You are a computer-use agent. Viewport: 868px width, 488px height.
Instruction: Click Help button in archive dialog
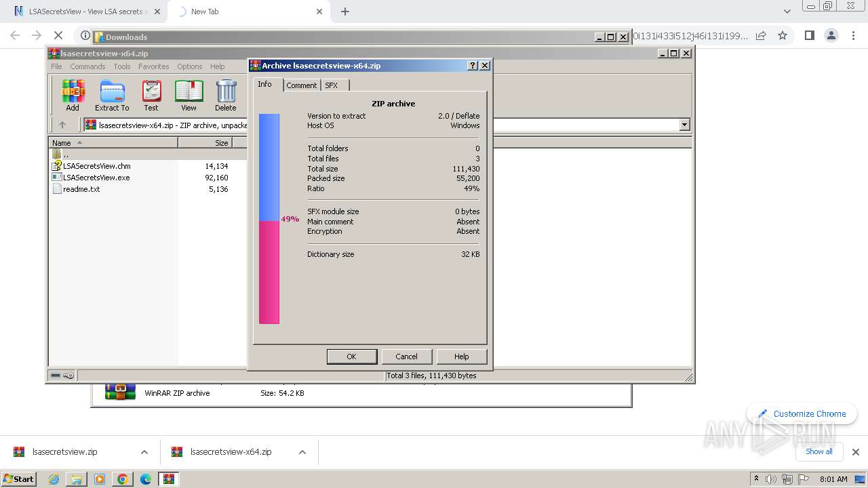pyautogui.click(x=461, y=357)
